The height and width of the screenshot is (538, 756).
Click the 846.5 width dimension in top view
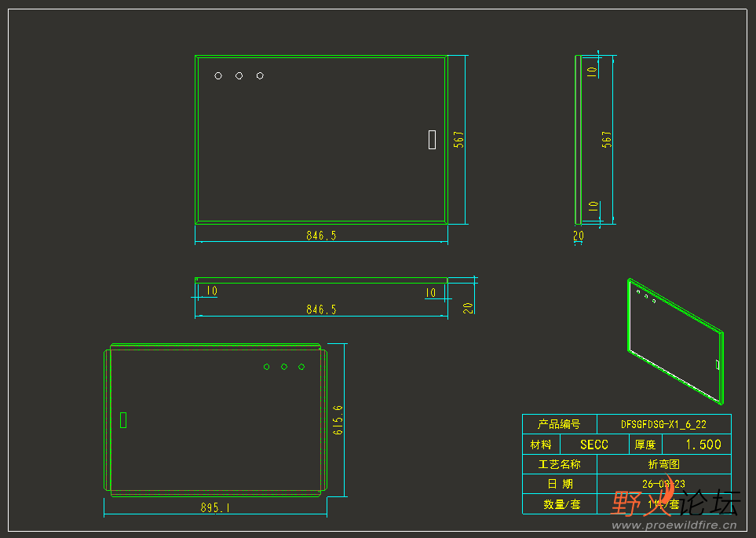point(321,236)
